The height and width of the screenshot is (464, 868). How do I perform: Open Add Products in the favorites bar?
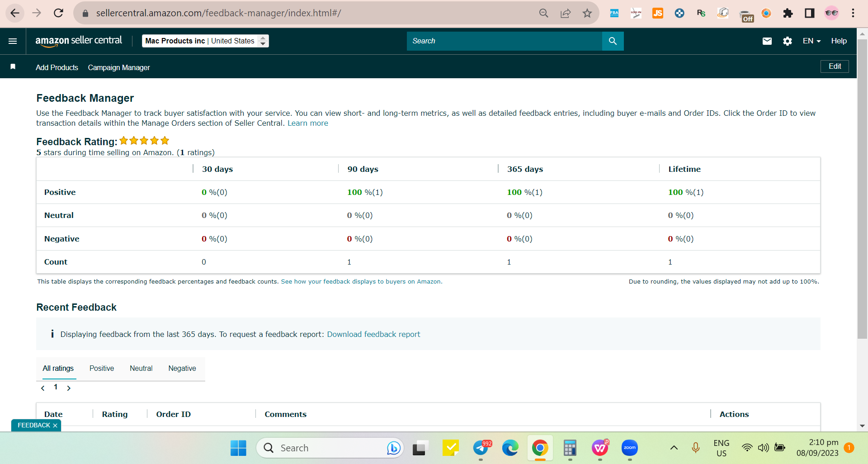coord(57,67)
